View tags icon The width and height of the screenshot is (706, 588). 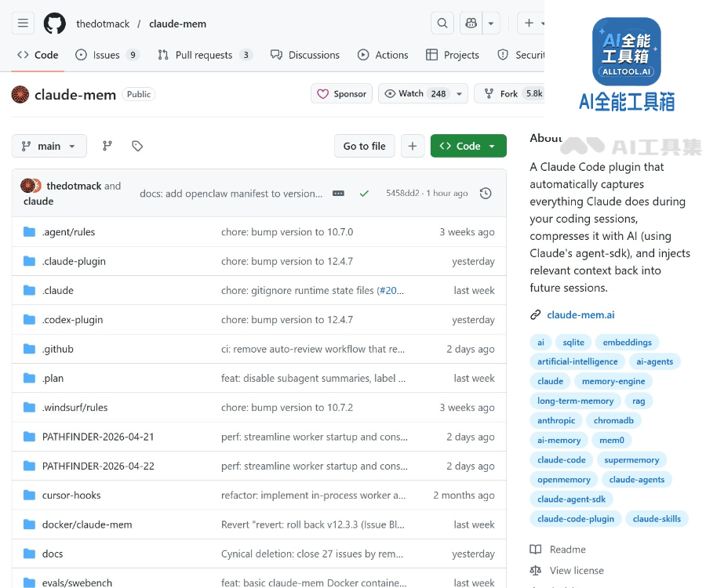pos(137,146)
